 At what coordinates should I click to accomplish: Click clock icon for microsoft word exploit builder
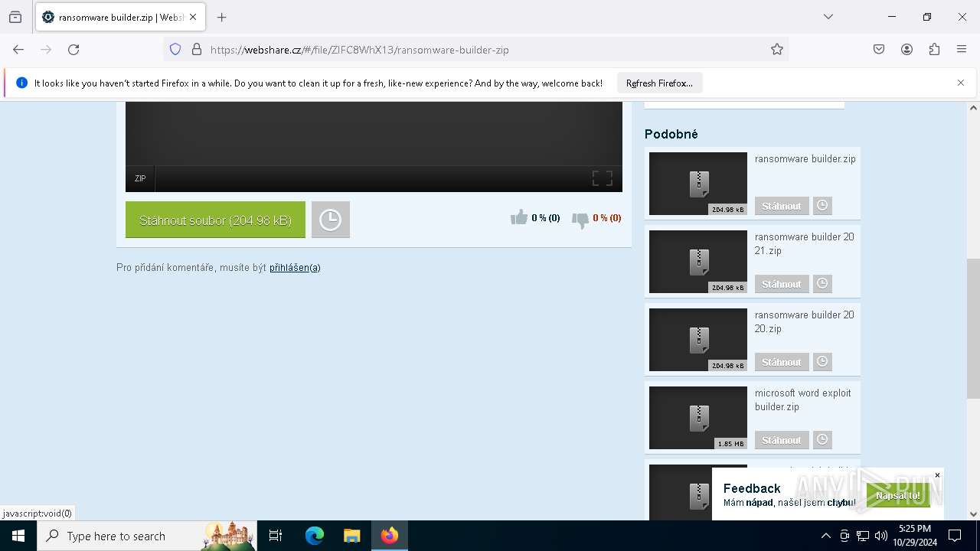point(822,440)
